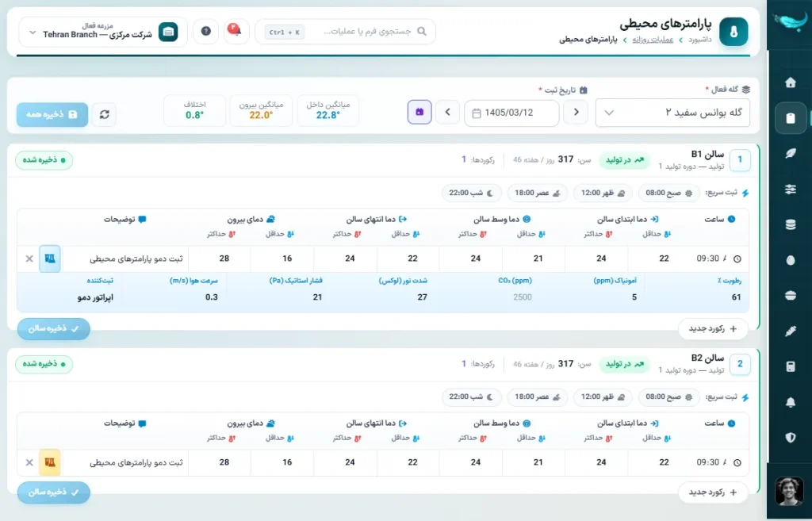812x521 pixels.
Task: Open عملیات روزانه breadcrumb link
Action: coord(653,40)
